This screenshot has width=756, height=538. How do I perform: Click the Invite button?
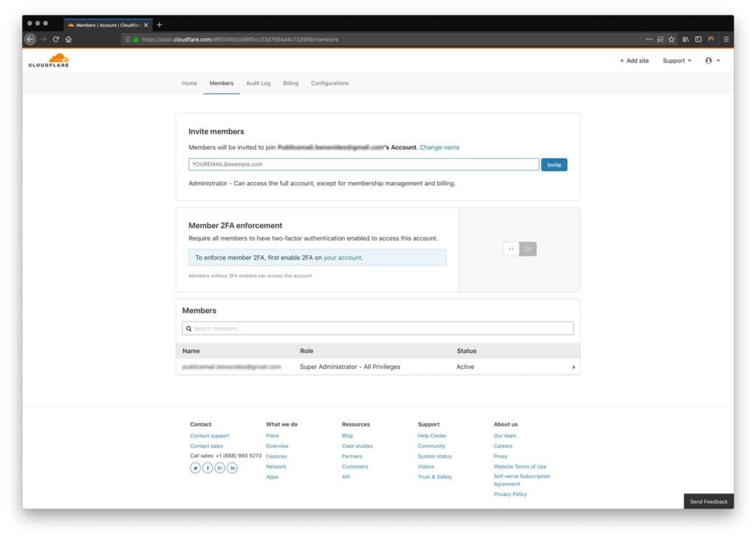tap(554, 165)
